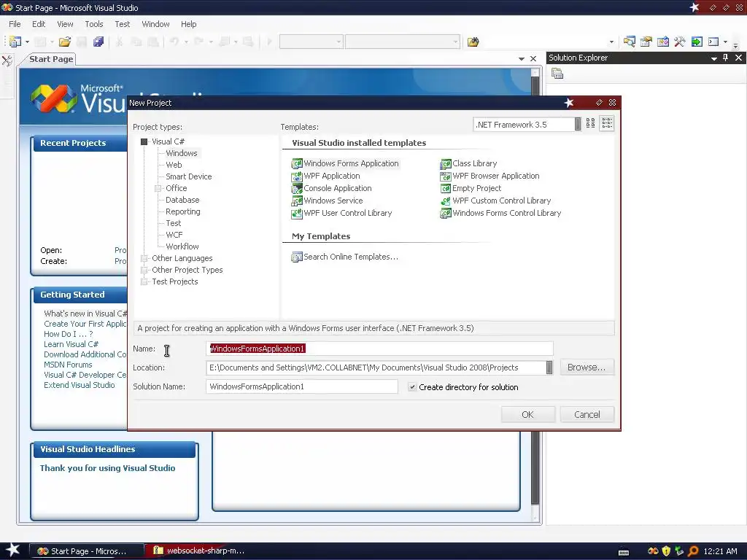Viewport: 747px width, 560px height.
Task: Open the Tools menu
Action: click(x=94, y=24)
